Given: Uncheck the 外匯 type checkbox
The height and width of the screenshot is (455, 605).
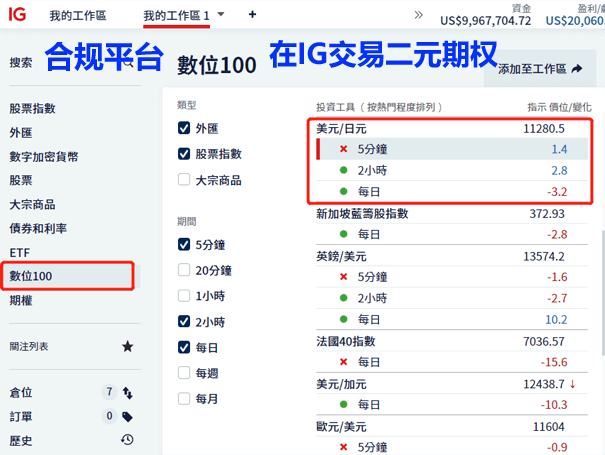Looking at the screenshot, I should (x=184, y=128).
